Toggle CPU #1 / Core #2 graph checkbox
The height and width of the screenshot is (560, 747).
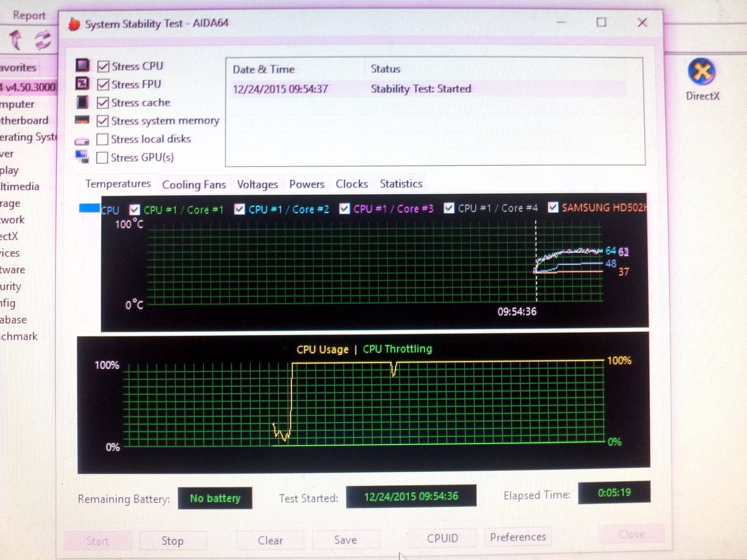(239, 209)
